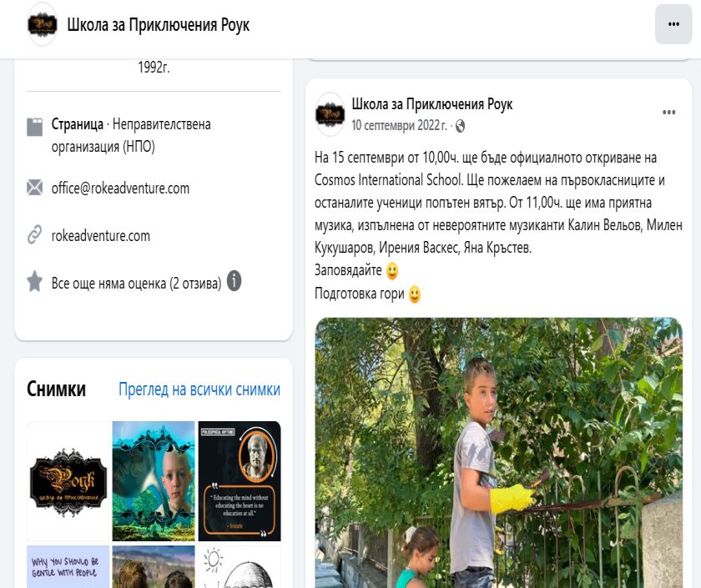The image size is (701, 588).
Task: Click the info icon next to review rating
Action: (235, 281)
